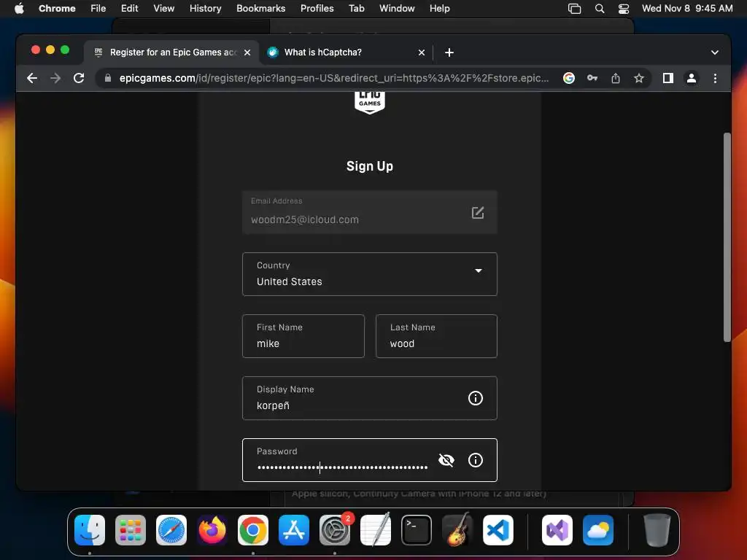The height and width of the screenshot is (560, 747).
Task: Open the View menu
Action: pos(164,9)
